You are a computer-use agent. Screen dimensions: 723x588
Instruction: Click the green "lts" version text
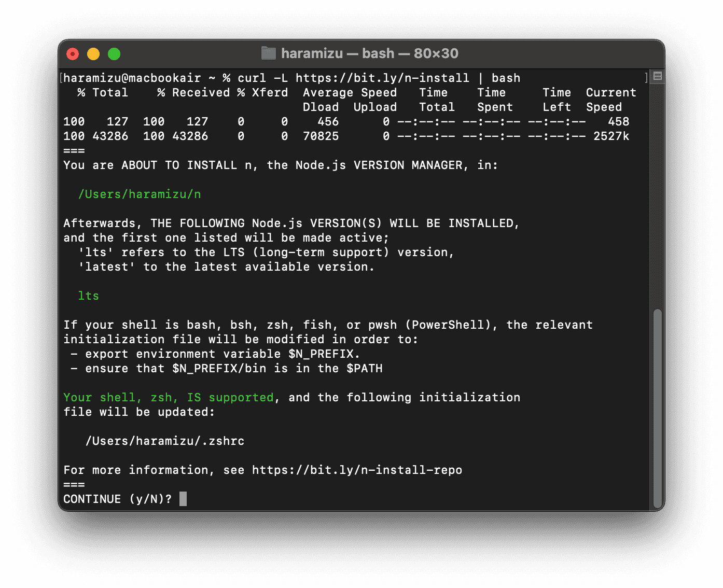(x=88, y=296)
